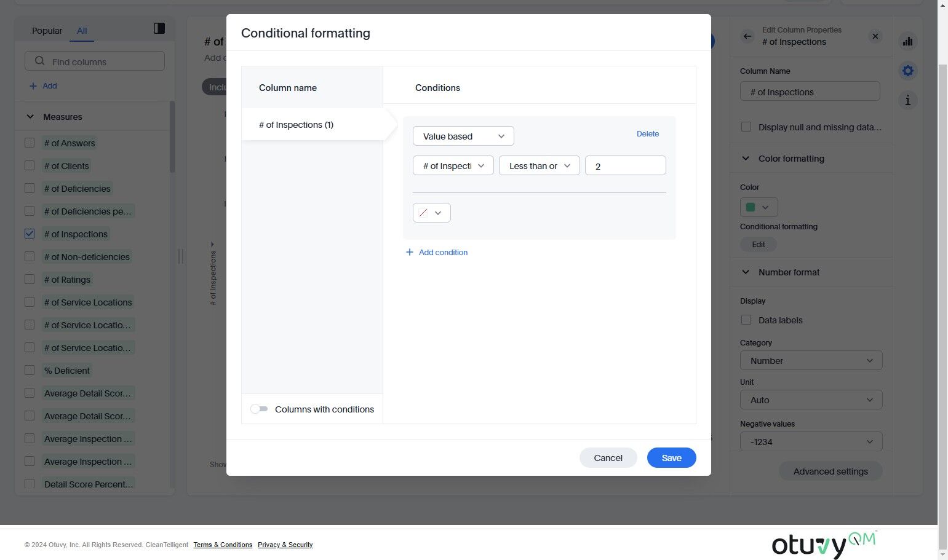Select # of Inspections (1) column entry
The image size is (948, 560).
click(x=296, y=125)
